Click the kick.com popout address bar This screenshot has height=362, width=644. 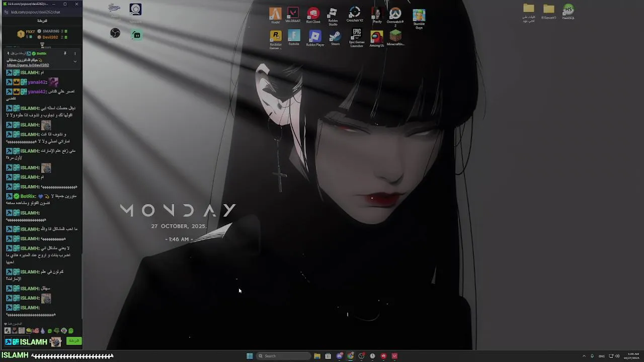pos(36,12)
